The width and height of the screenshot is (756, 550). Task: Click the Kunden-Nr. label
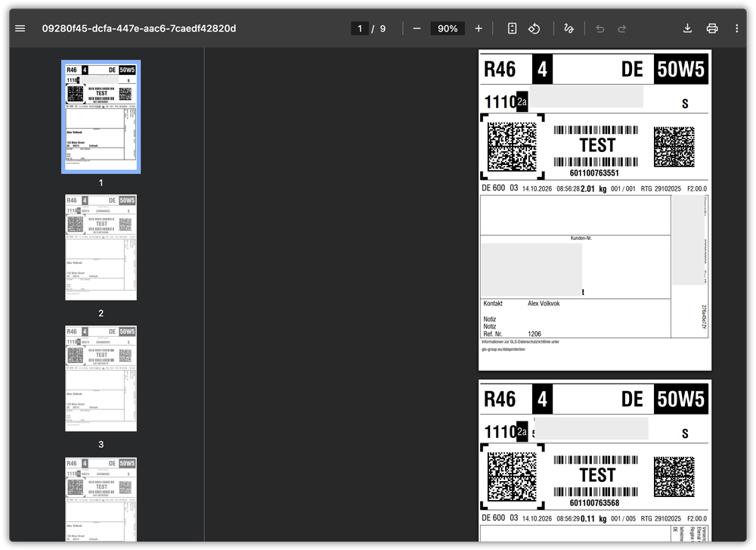581,238
